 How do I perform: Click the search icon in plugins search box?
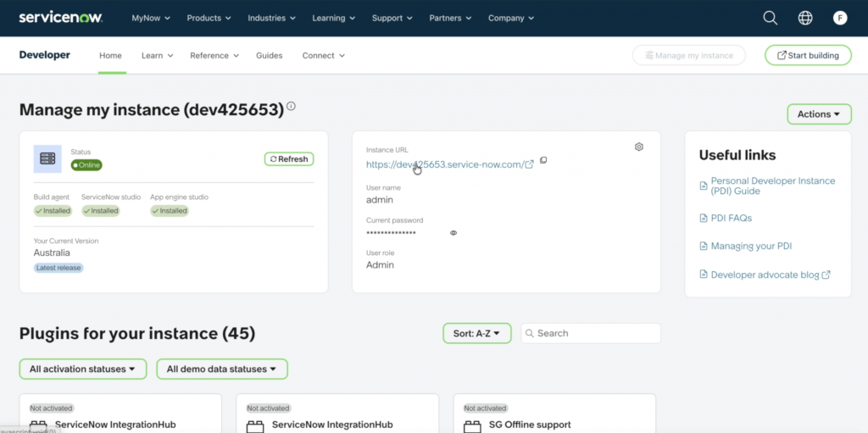[529, 333]
